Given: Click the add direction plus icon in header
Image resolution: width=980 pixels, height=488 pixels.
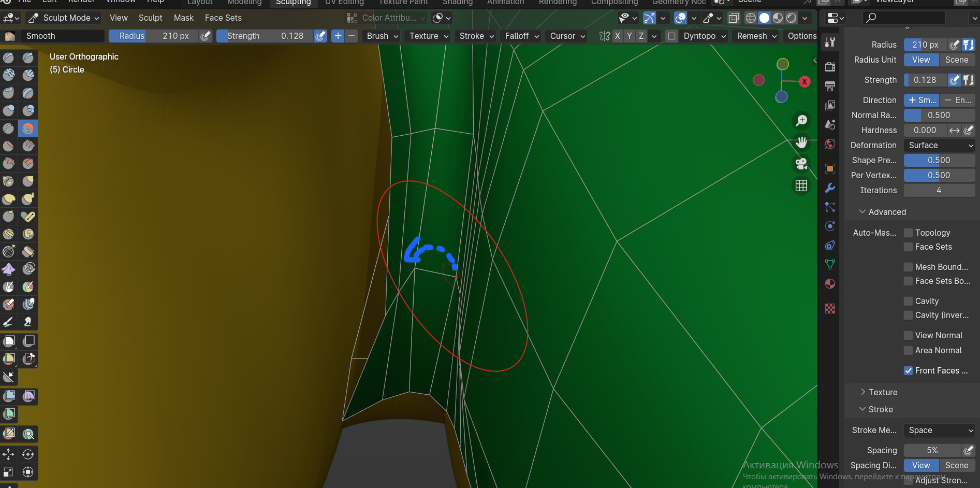Looking at the screenshot, I should 338,36.
